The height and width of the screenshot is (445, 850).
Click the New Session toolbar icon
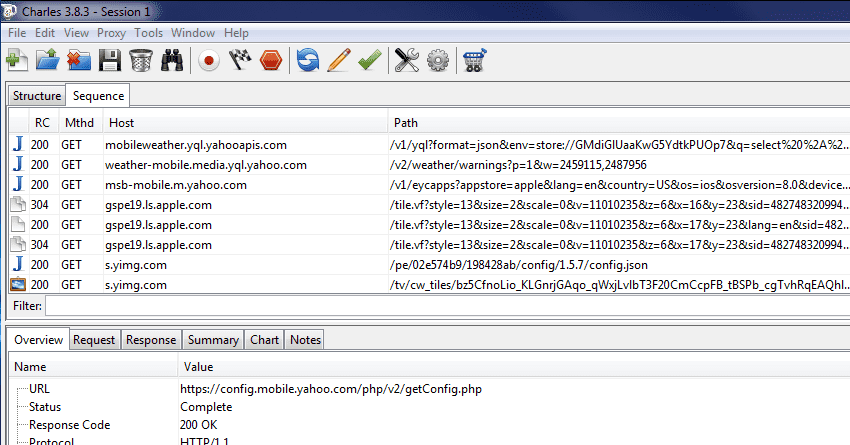pos(17,60)
